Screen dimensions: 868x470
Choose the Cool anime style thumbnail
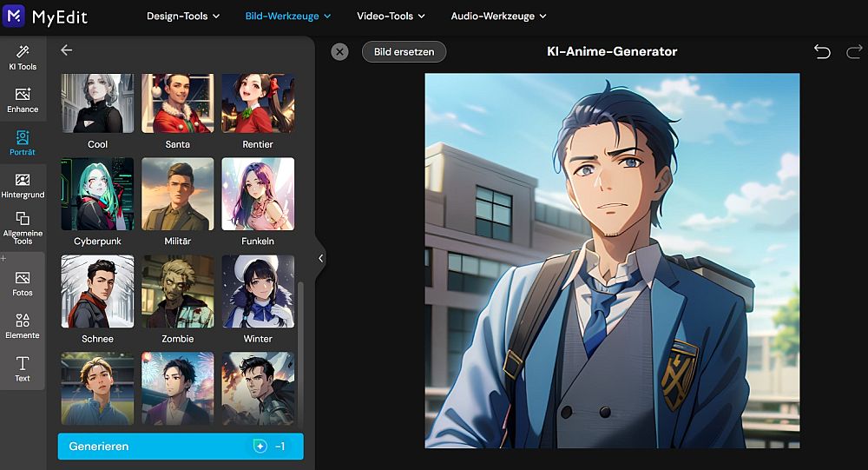[x=97, y=103]
